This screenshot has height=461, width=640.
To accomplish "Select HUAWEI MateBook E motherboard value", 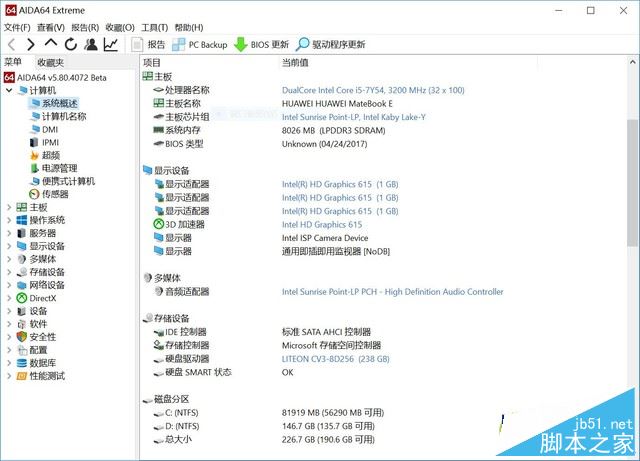I will 337,104.
